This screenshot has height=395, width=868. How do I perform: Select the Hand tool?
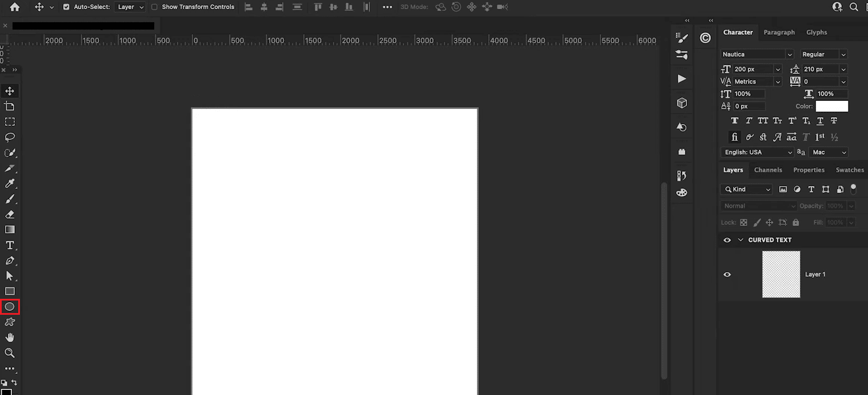10,338
